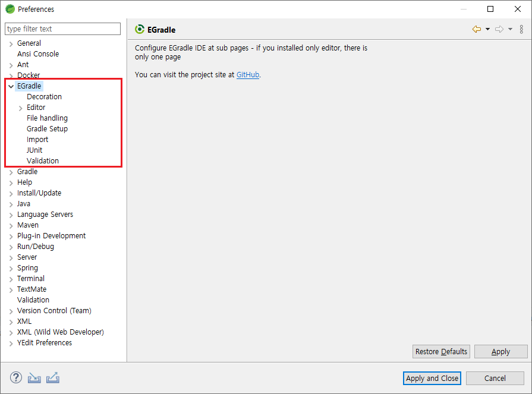The height and width of the screenshot is (394, 532).
Task: Expand the Editor sub-node under EGradle
Action: tap(20, 108)
